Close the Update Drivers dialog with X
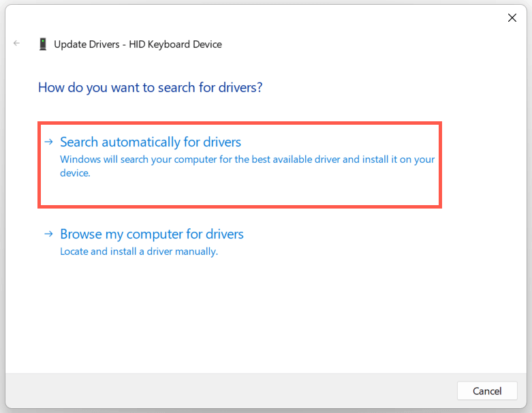The image size is (532, 413). point(512,18)
